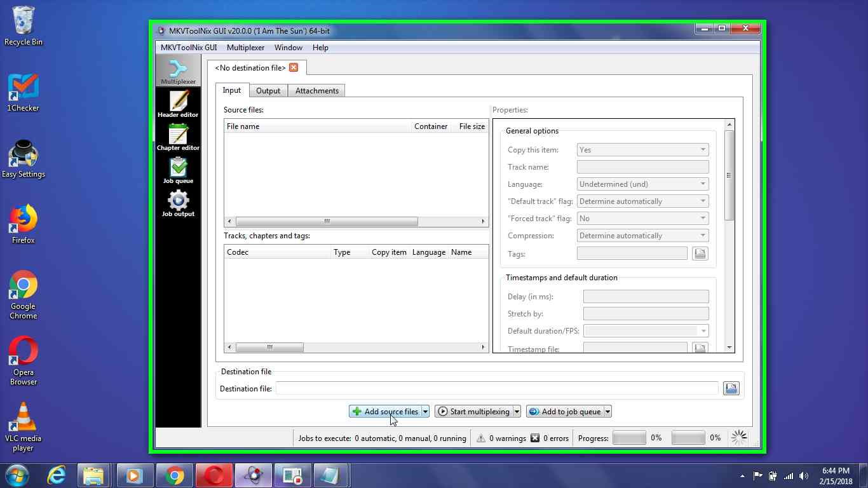Click the Delay (in ms) field
868x488 pixels.
646,297
